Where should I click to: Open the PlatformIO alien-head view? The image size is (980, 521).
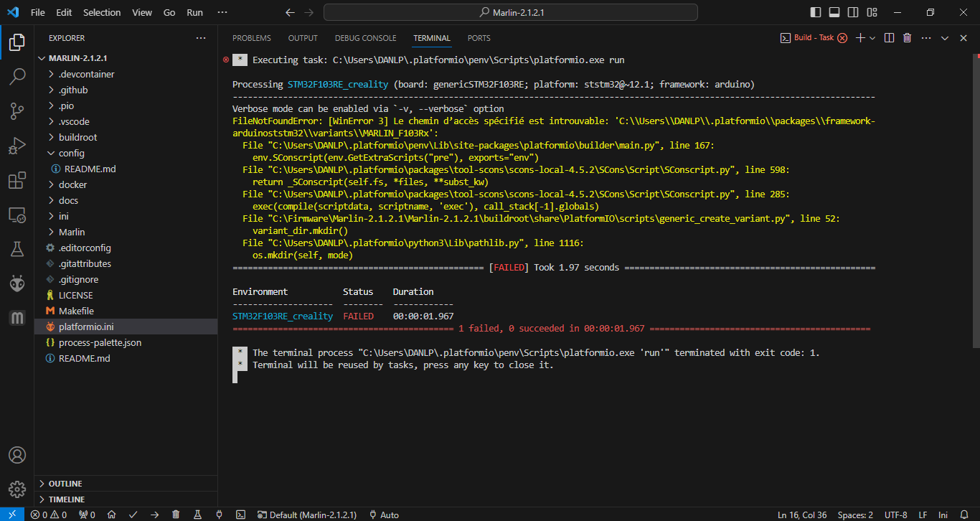coord(17,283)
